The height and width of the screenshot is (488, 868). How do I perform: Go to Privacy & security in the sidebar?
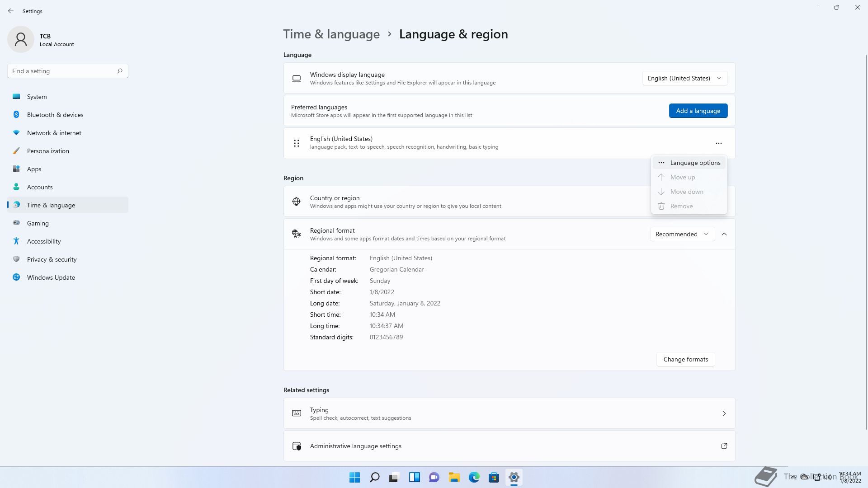coord(52,259)
